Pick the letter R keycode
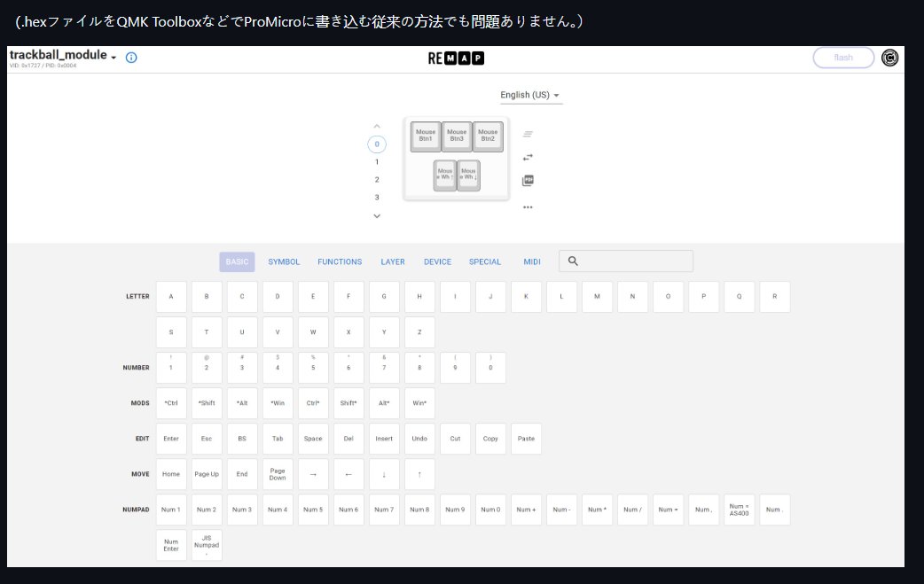This screenshot has height=584, width=924. pyautogui.click(x=775, y=297)
